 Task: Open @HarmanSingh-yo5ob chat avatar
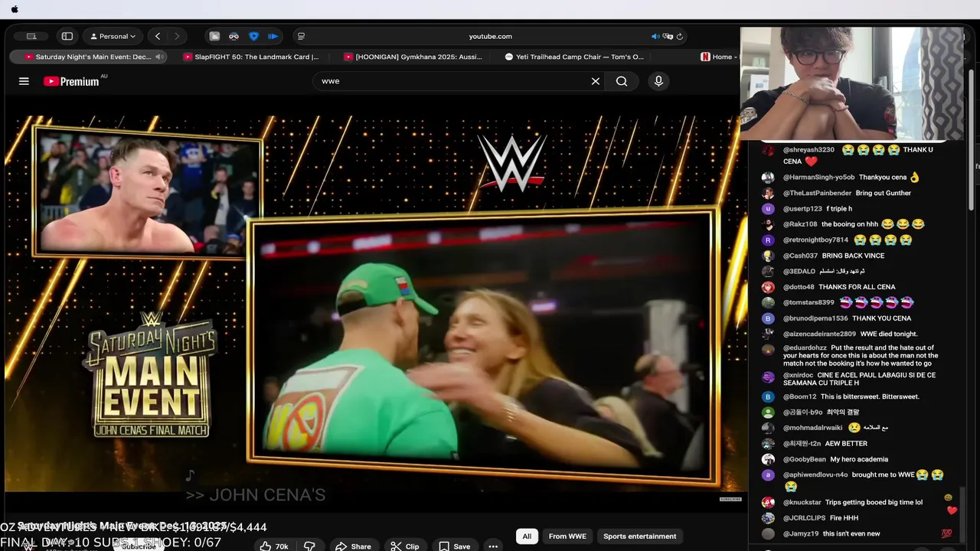click(768, 178)
